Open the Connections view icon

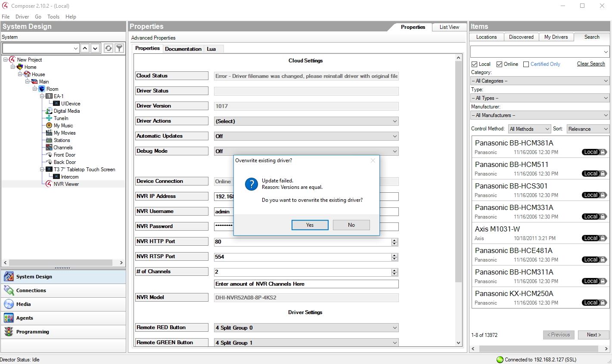coord(9,290)
